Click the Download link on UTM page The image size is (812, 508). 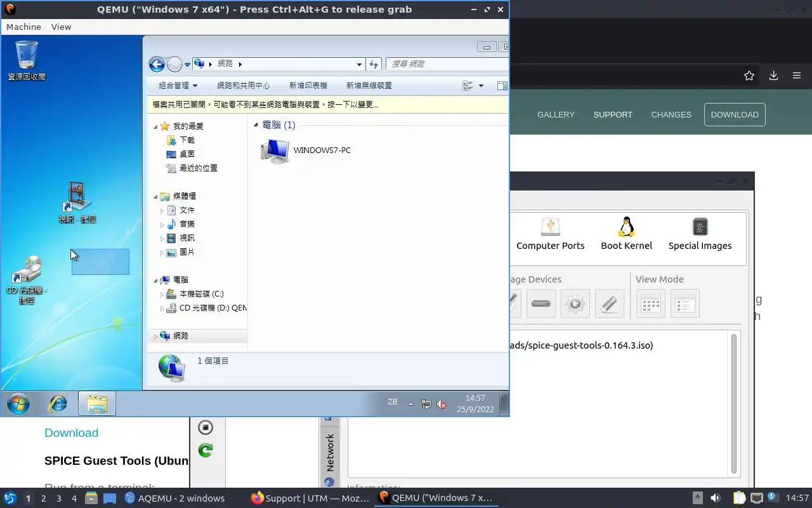pyautogui.click(x=71, y=433)
